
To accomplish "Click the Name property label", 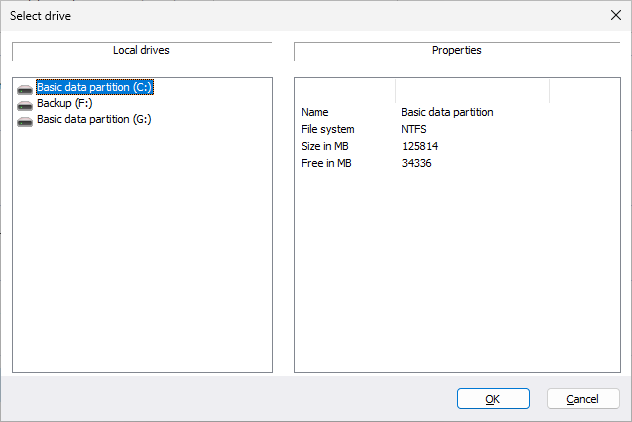I will coord(315,112).
